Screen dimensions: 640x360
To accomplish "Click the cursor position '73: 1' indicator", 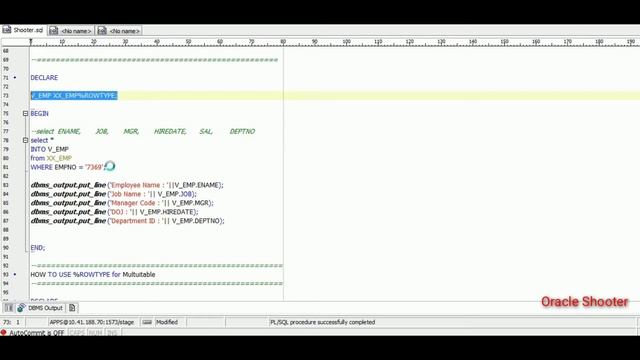I will pyautogui.click(x=11, y=322).
